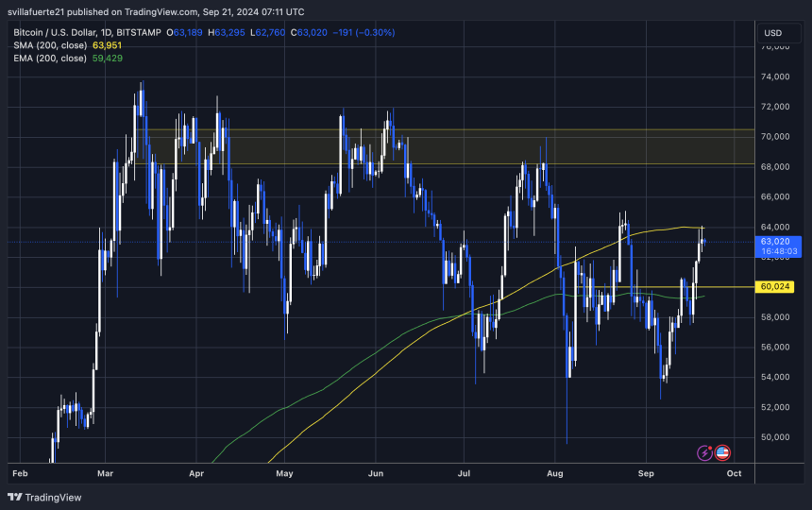
Task: Open the USD currency selector
Action: [x=771, y=34]
